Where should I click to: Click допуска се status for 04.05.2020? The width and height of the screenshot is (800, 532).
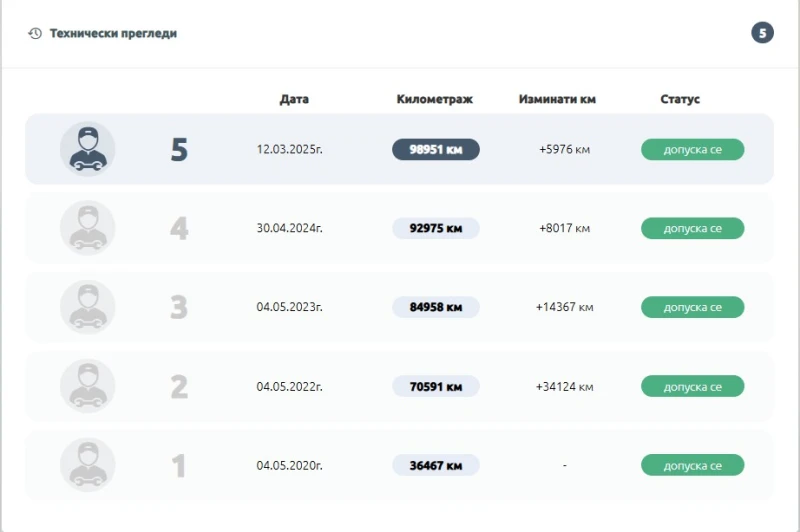(x=692, y=465)
